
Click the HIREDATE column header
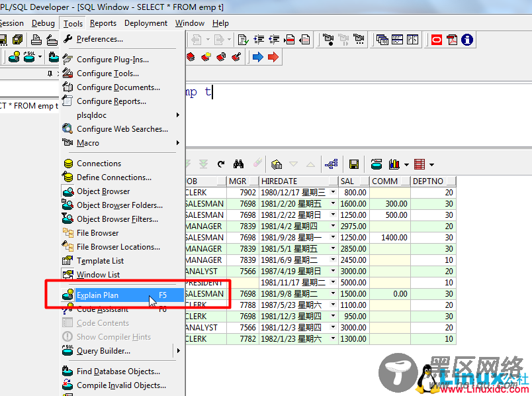(298, 181)
